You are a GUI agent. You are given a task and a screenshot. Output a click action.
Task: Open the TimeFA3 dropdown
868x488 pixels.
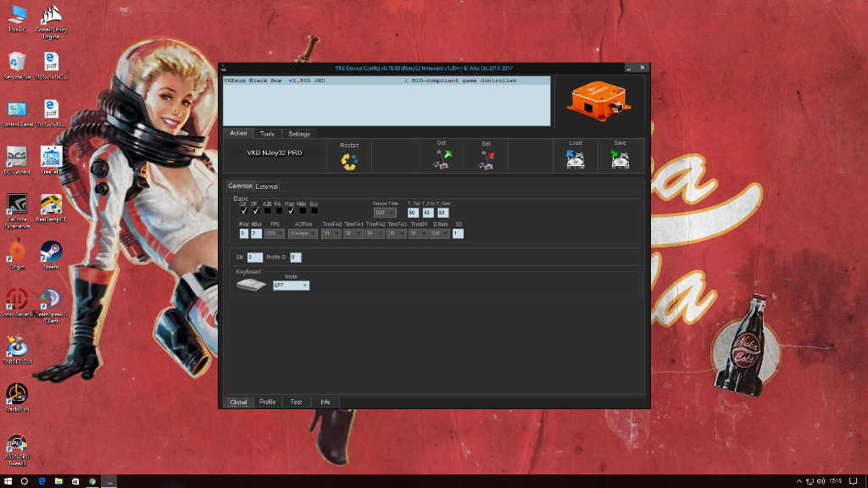pyautogui.click(x=397, y=234)
